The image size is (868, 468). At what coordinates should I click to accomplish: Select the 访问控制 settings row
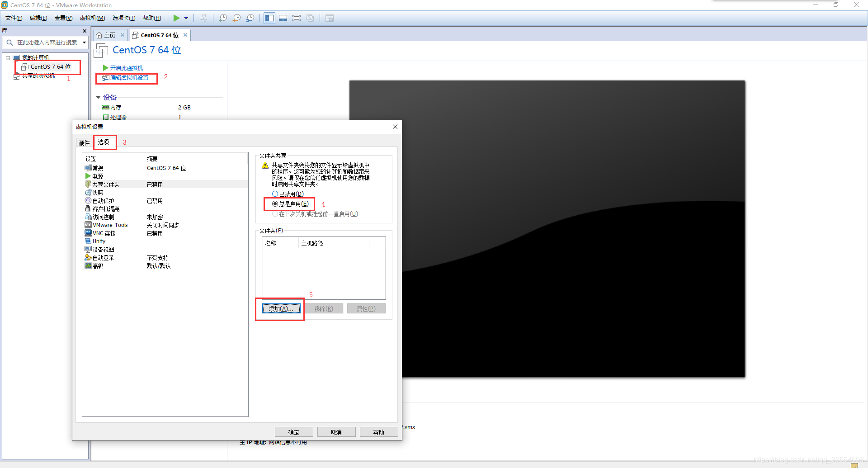coord(165,217)
